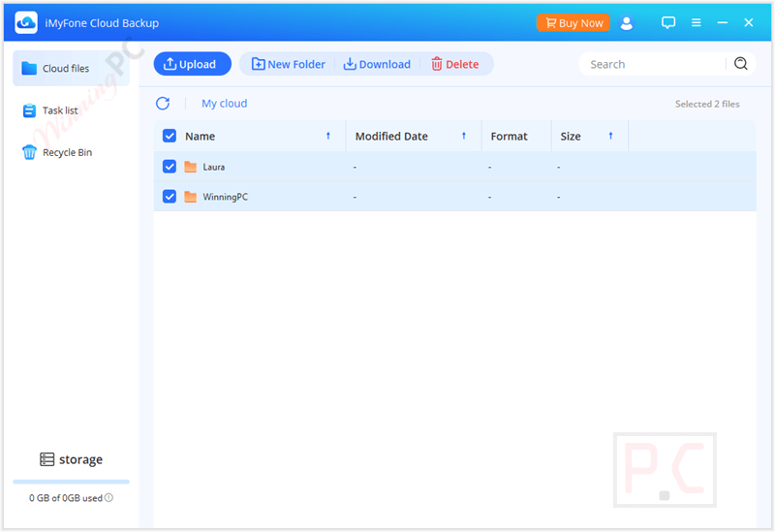Download the selected files
This screenshot has height=532, width=775.
[377, 64]
